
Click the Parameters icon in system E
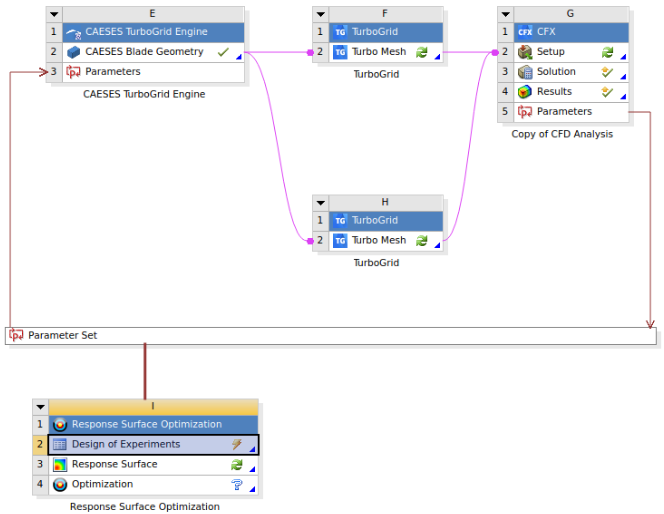click(73, 72)
